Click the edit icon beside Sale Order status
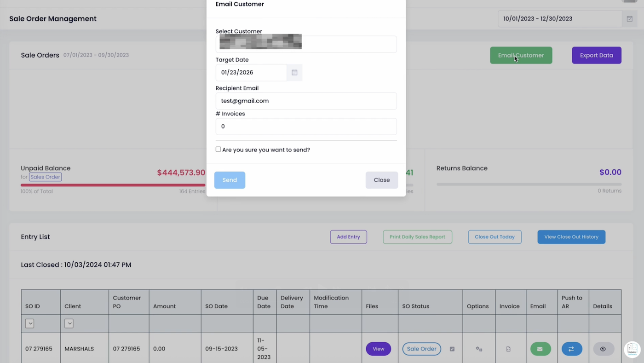Screen dimensions: 644x363 click(452, 349)
